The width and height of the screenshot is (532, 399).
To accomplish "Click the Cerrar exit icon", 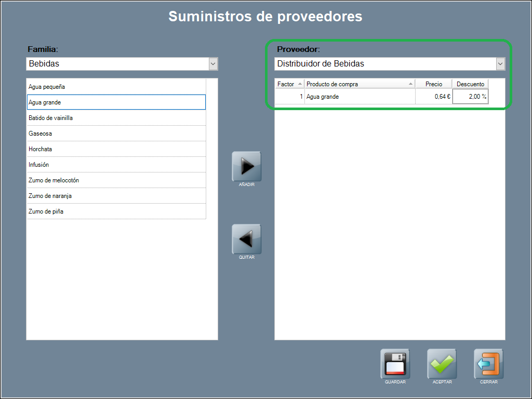I will (x=488, y=364).
